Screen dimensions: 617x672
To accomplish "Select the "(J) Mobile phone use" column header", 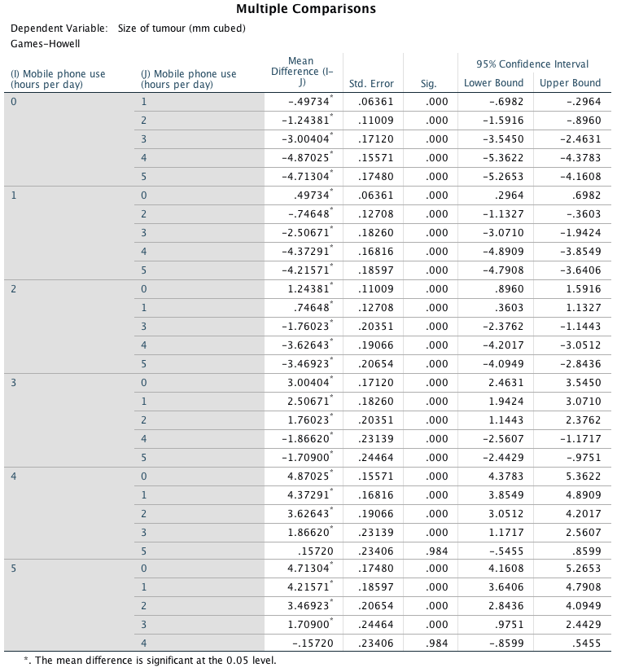I will point(189,78).
